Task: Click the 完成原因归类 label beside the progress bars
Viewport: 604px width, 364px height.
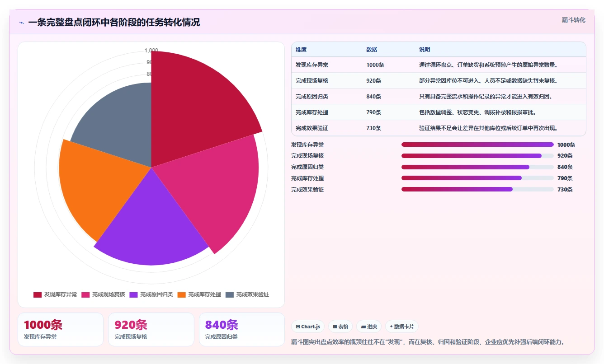Action: 307,167
